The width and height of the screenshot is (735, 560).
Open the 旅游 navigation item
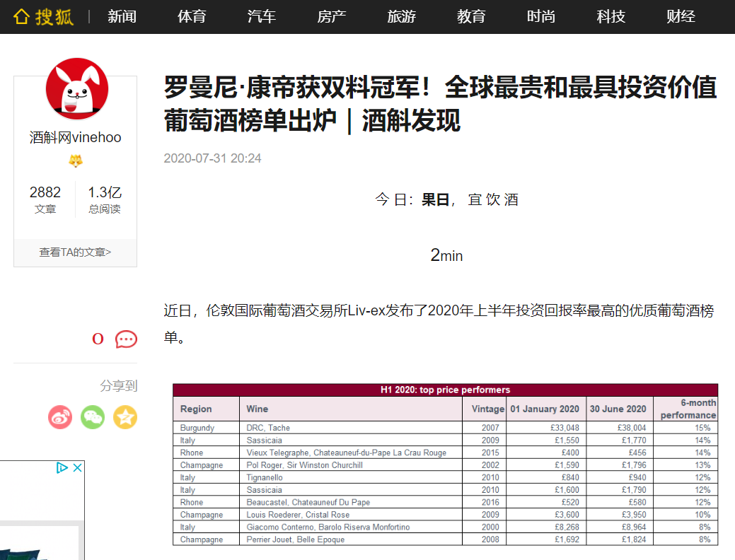click(x=401, y=17)
